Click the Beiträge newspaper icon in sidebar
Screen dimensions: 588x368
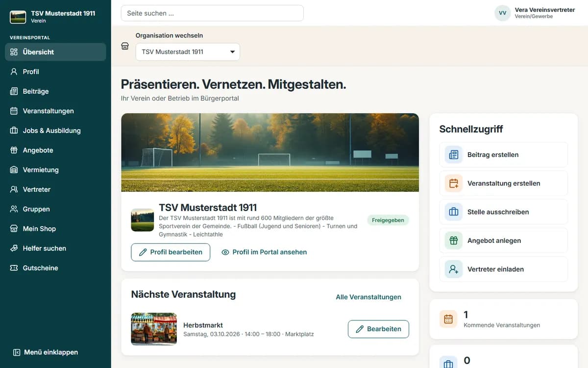pos(14,91)
